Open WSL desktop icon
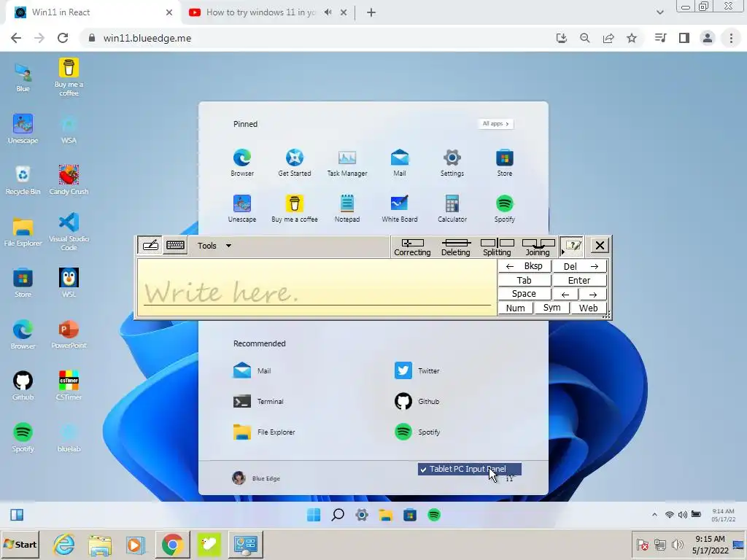This screenshot has height=560, width=747. (69, 282)
